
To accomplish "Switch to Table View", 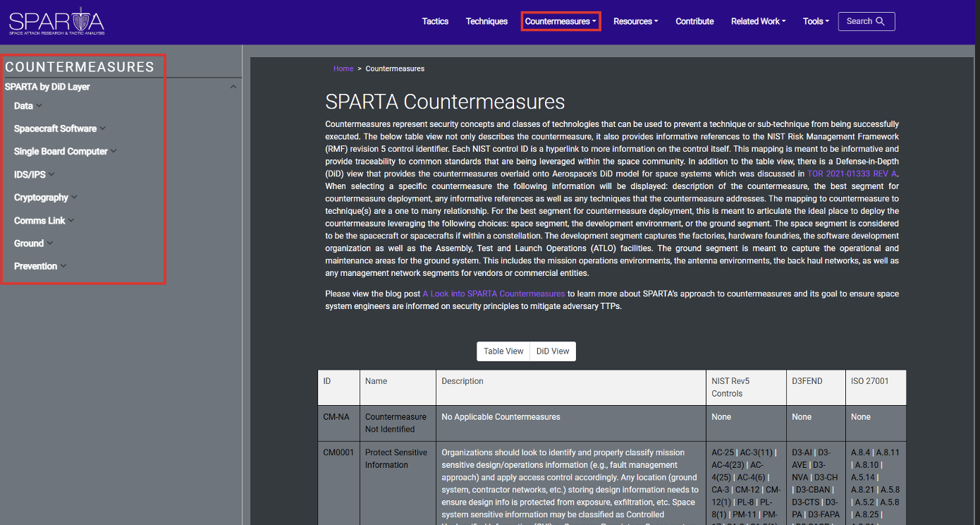I will click(x=503, y=351).
